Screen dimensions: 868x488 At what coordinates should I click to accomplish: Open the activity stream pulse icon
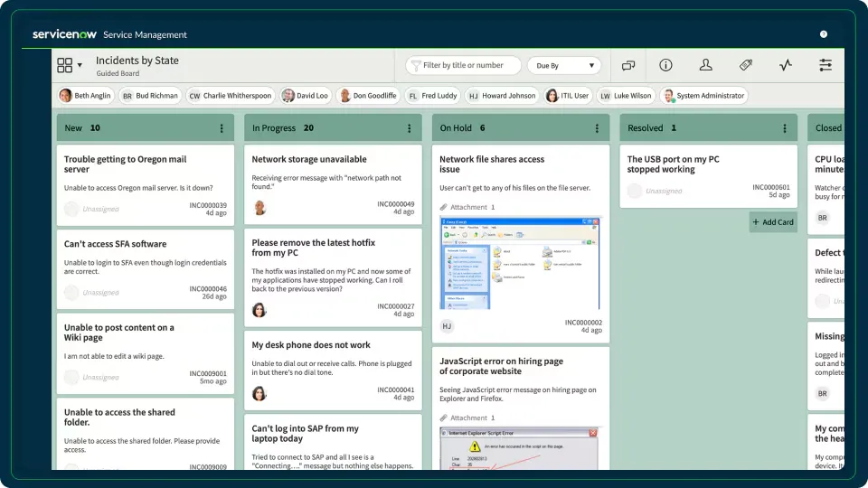click(786, 65)
